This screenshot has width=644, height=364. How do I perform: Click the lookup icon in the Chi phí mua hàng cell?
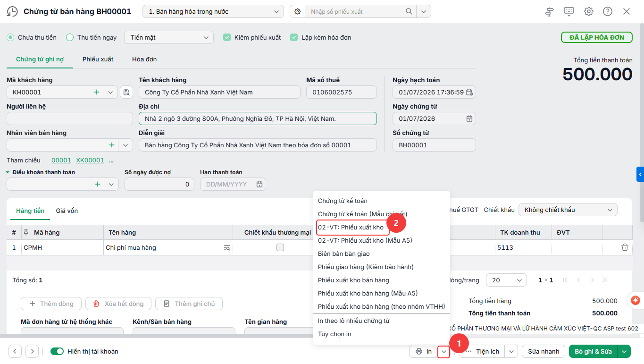[227, 247]
